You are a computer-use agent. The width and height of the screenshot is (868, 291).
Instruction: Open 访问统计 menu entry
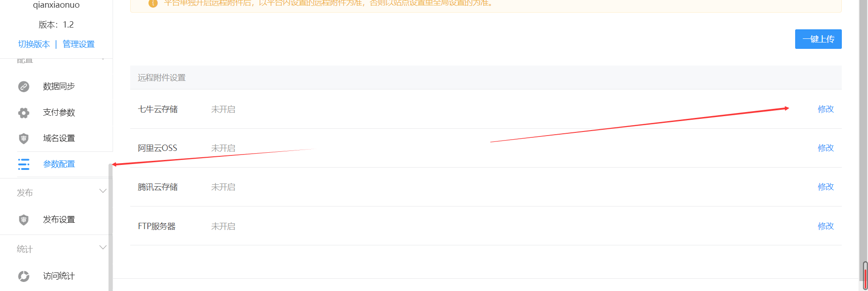tap(59, 276)
